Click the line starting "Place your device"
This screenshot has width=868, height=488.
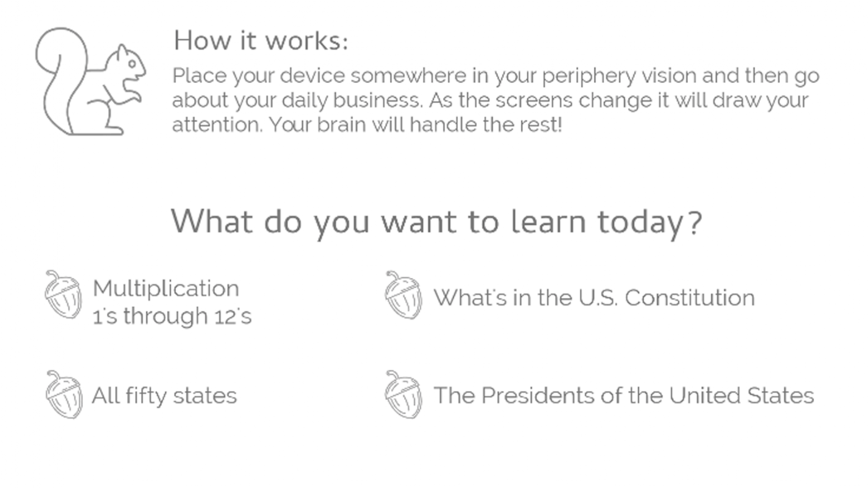[496, 77]
